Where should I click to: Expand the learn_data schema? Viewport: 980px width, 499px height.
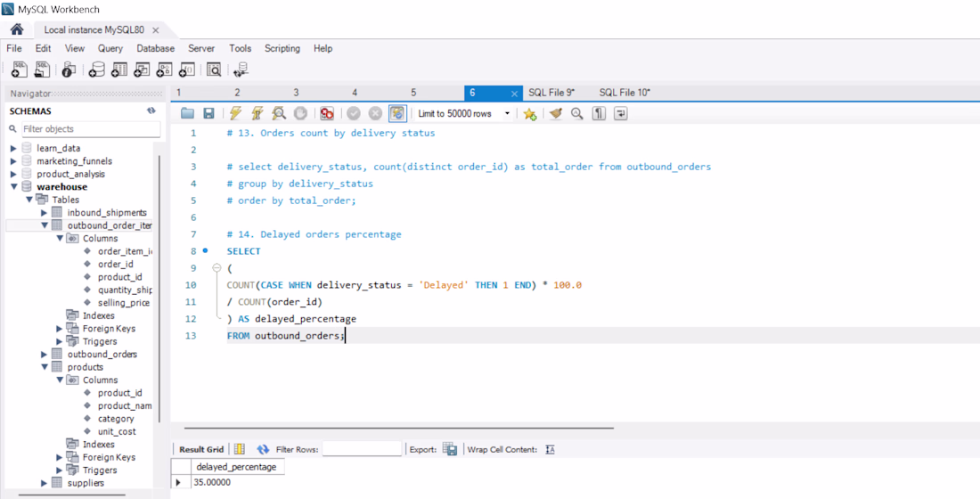coord(13,148)
